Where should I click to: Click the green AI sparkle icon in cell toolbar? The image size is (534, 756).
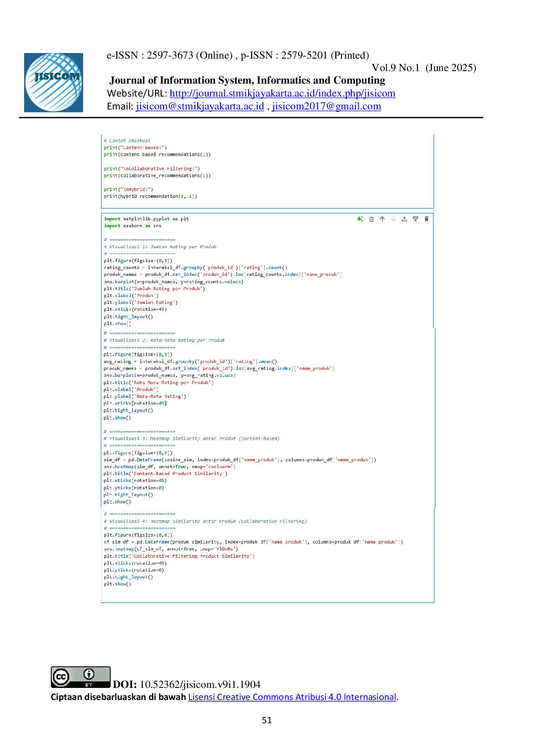tap(360, 219)
